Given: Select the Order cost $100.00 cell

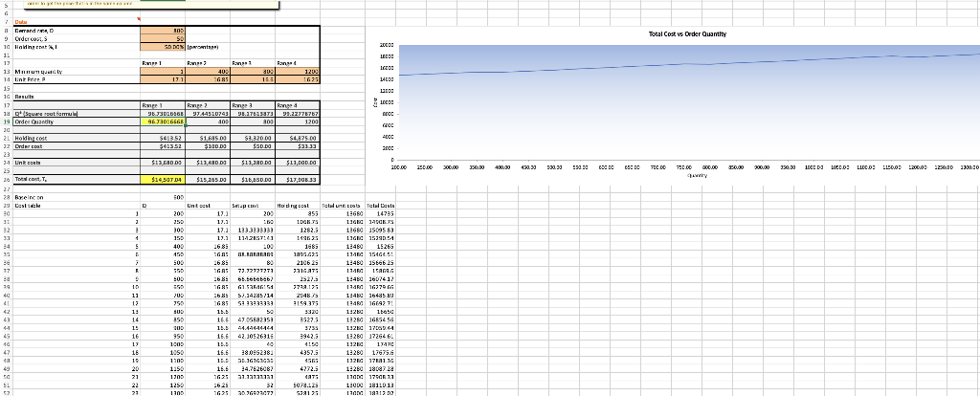Looking at the screenshot, I should point(208,146).
